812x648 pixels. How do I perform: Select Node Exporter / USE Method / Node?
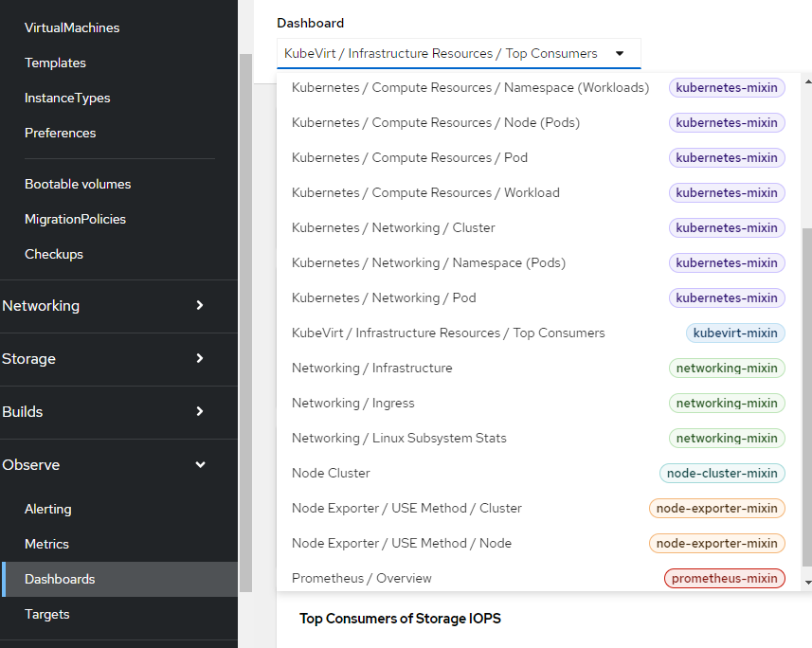[402, 543]
